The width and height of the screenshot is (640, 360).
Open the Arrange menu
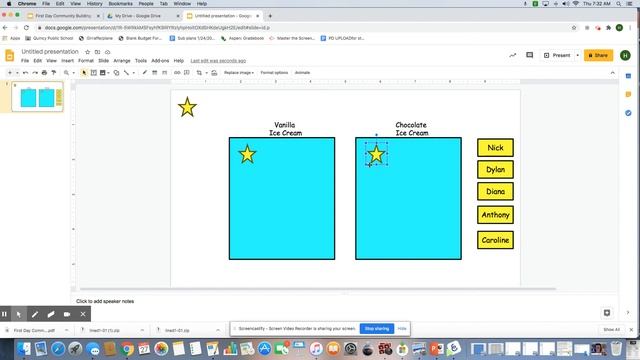(122, 61)
